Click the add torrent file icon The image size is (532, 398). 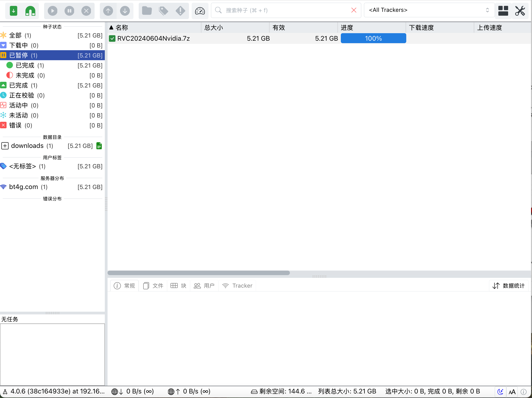point(13,11)
